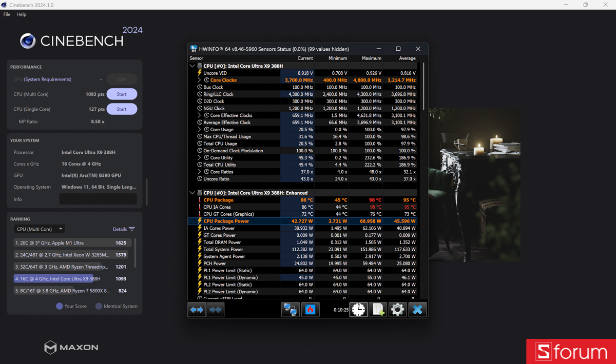Viewport: 616px width, 364px height.
Task: Start the CPU (Multi Core) benchmark
Action: [x=122, y=94]
